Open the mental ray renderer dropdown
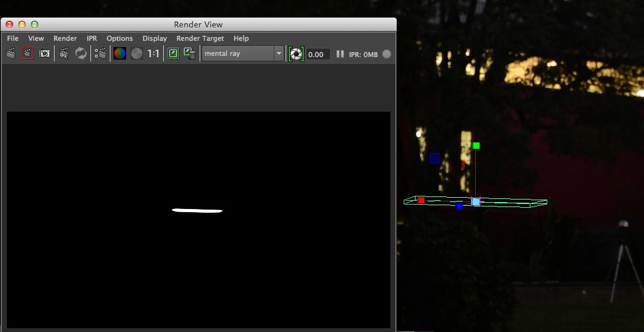The image size is (644, 332). 243,54
